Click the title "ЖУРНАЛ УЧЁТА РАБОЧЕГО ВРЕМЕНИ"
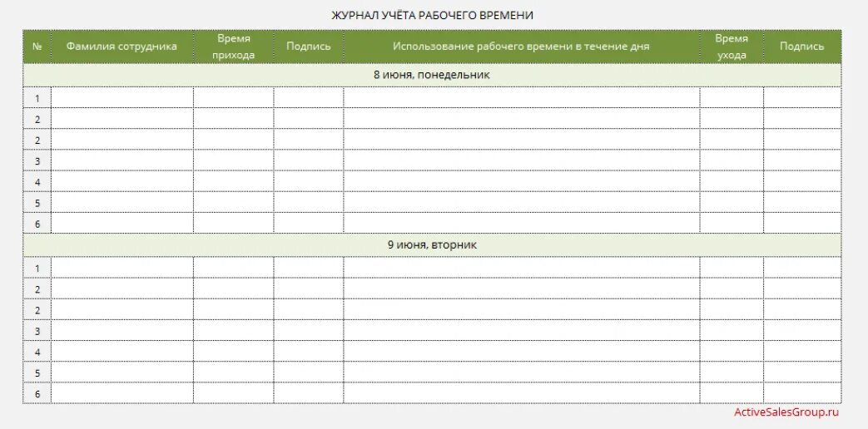This screenshot has width=868, height=429. coord(432,16)
